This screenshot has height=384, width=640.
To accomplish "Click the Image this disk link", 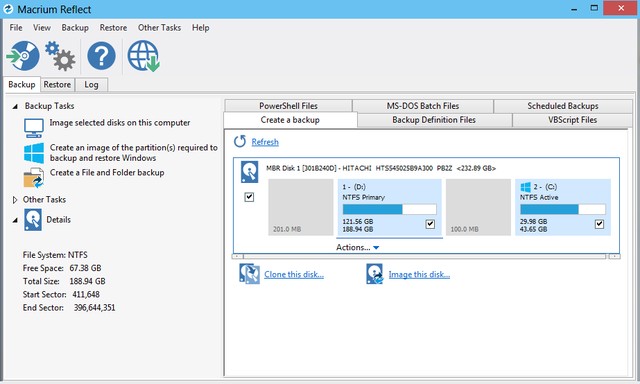I will click(x=419, y=274).
